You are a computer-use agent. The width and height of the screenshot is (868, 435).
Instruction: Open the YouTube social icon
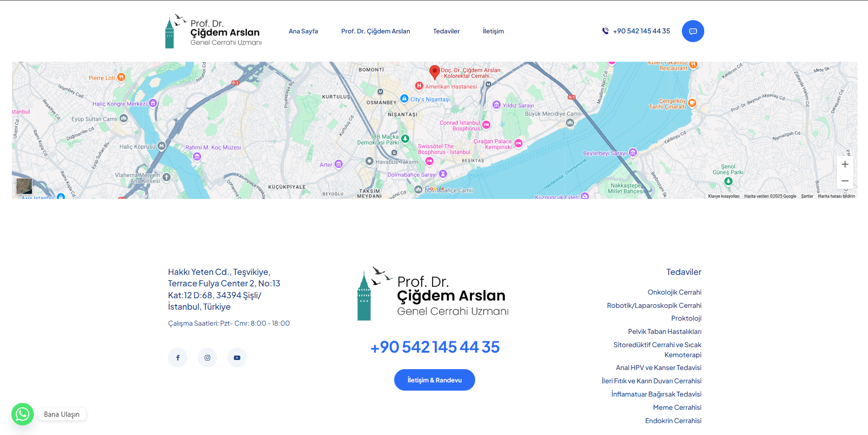(x=237, y=358)
